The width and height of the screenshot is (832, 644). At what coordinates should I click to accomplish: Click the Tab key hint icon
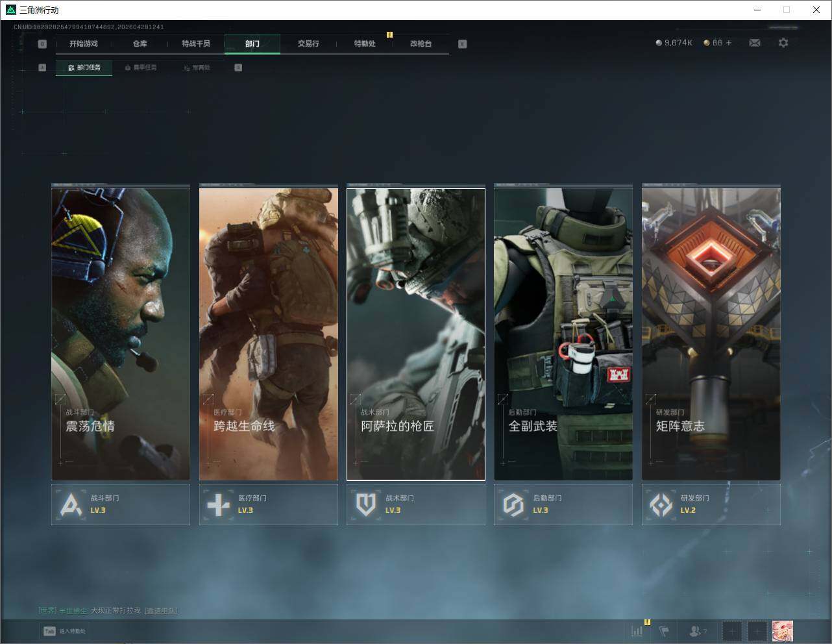(49, 631)
